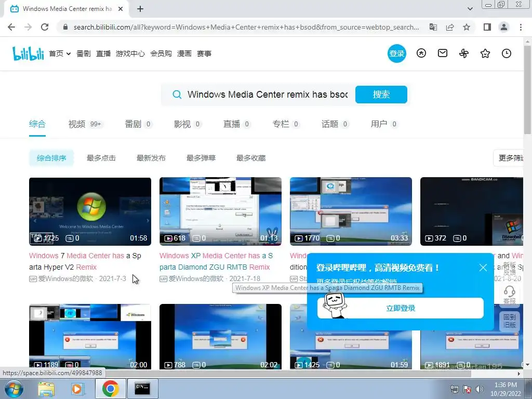
Task: Sort results by 最新发布
Action: point(151,158)
